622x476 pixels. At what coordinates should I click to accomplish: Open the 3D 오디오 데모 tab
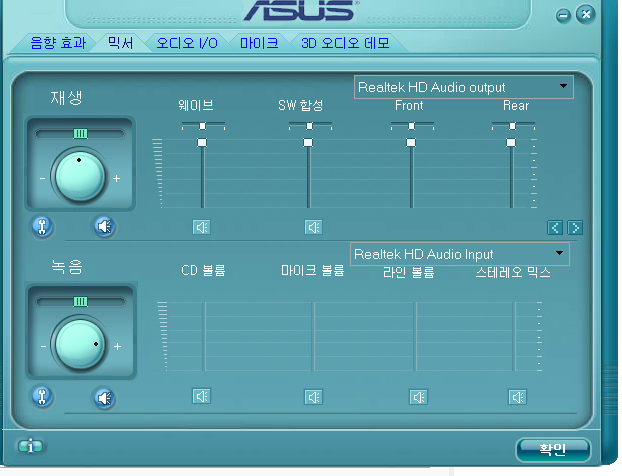(345, 43)
